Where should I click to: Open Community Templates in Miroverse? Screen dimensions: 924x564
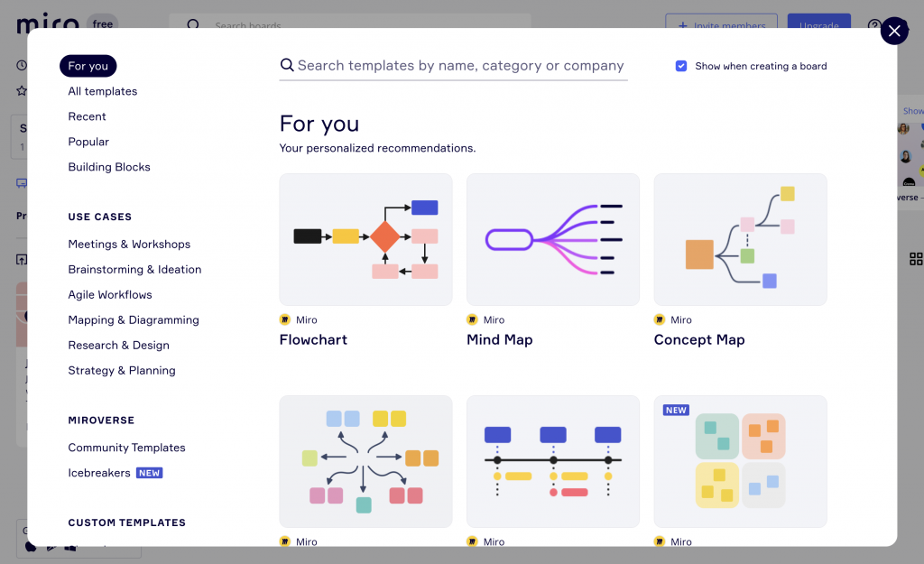126,448
